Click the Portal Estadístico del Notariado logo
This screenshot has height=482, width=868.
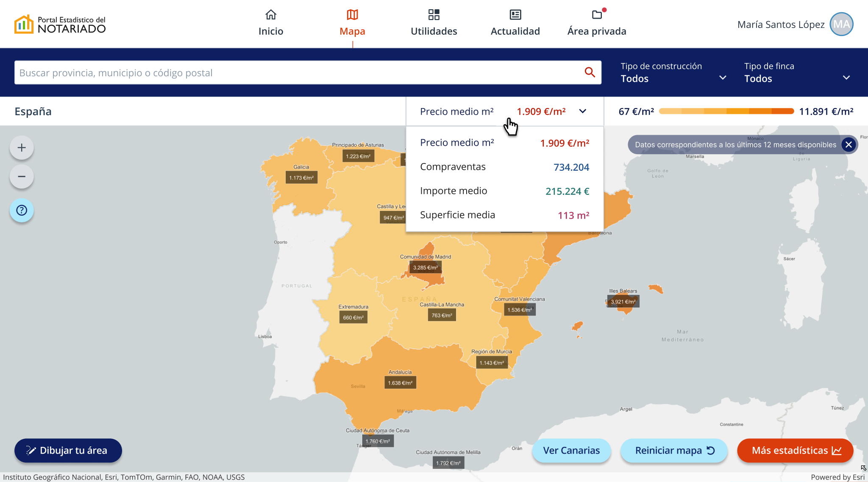60,25
